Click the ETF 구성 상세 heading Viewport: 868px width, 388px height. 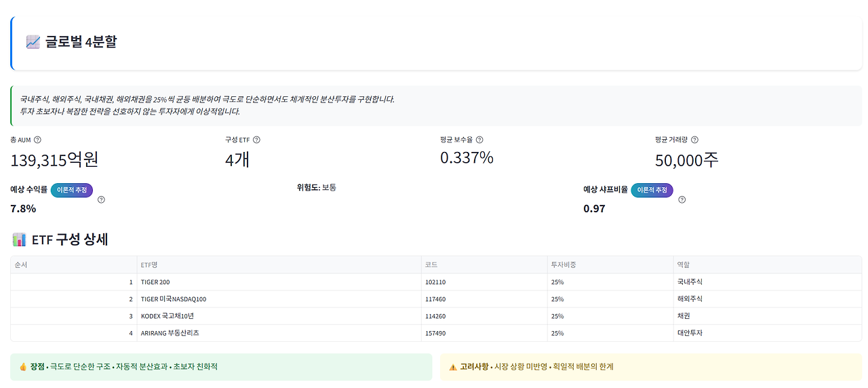coord(70,239)
